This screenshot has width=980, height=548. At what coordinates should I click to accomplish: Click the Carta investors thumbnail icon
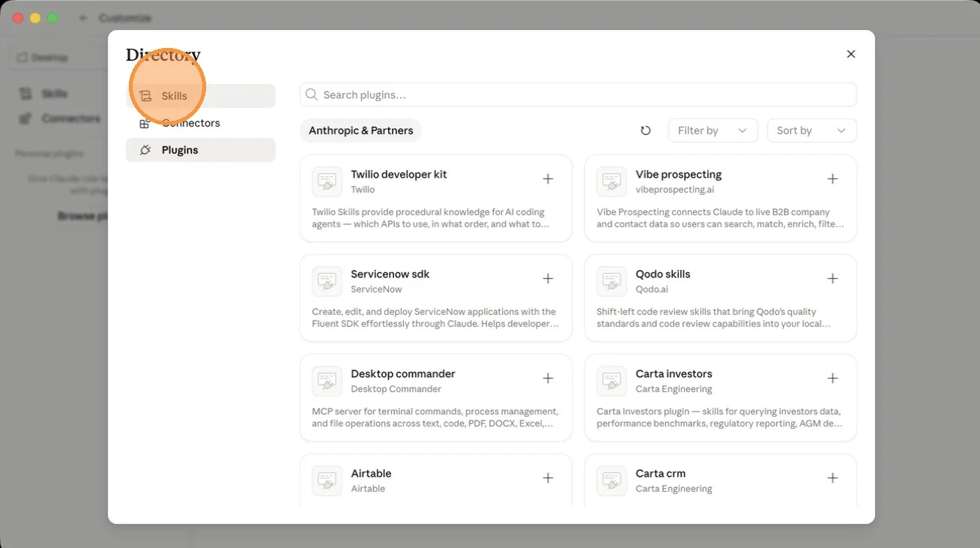pos(611,381)
